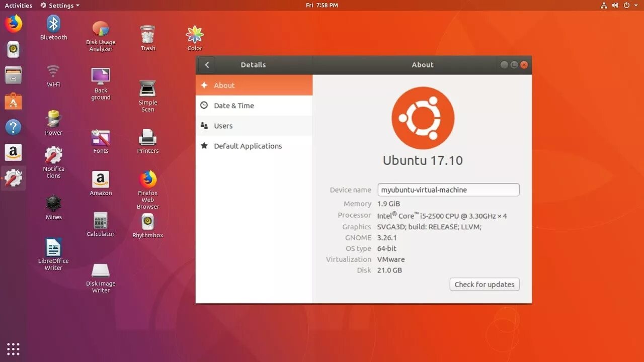This screenshot has height=362, width=644.
Task: Select Users in Details sidebar
Action: (254, 126)
